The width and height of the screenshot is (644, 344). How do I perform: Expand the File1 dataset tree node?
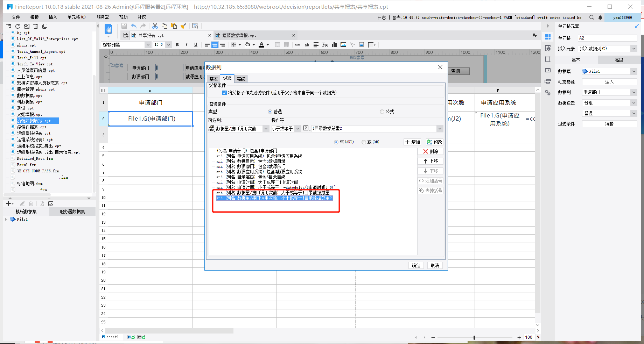[6, 219]
